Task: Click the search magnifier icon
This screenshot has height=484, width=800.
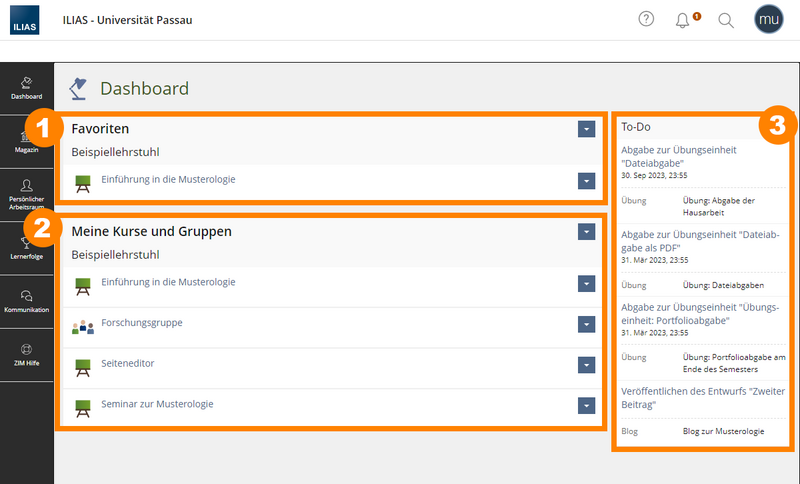Action: point(726,20)
